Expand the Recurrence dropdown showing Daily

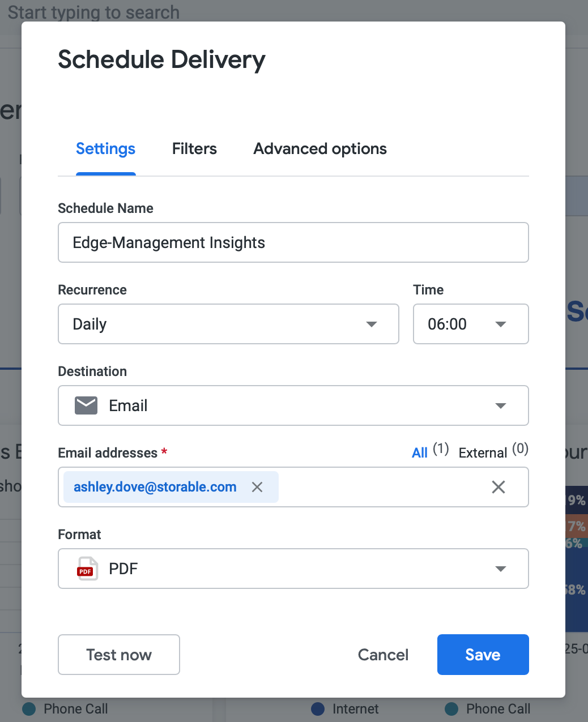tap(371, 324)
